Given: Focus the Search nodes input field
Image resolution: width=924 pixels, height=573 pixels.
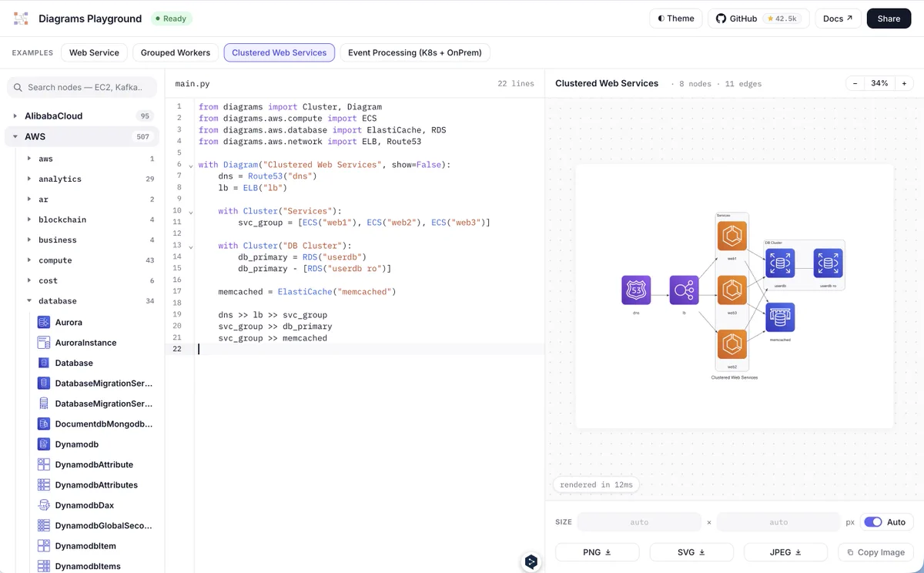Looking at the screenshot, I should pos(82,87).
